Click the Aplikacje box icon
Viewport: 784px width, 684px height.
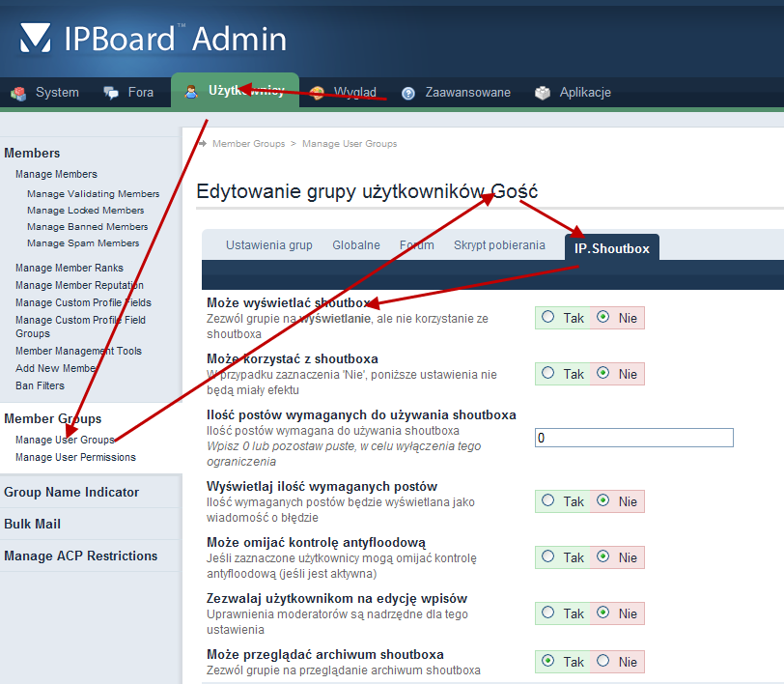pyautogui.click(x=543, y=93)
